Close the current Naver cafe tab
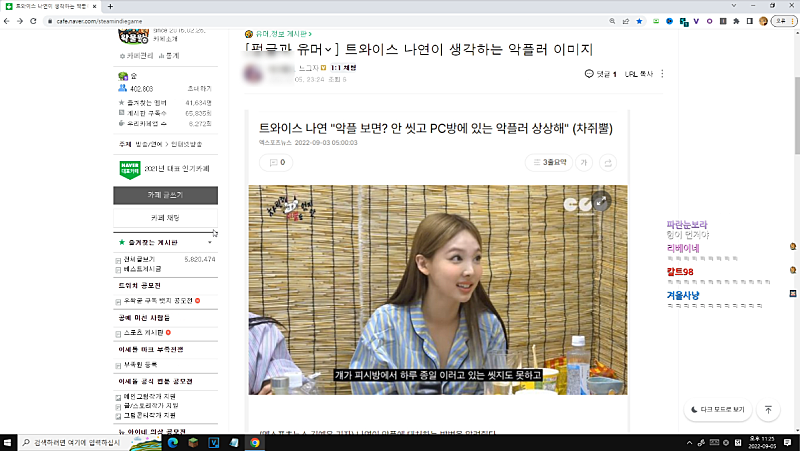 point(94,6)
